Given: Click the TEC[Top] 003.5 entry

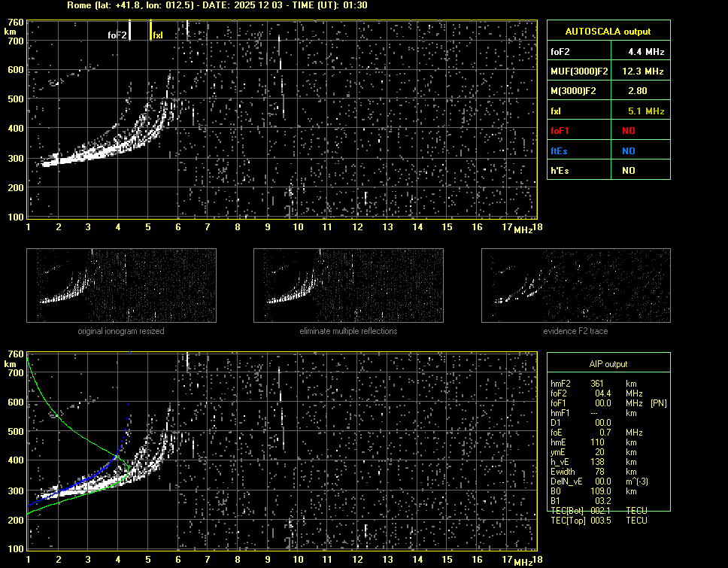Looking at the screenshot, I should [599, 521].
